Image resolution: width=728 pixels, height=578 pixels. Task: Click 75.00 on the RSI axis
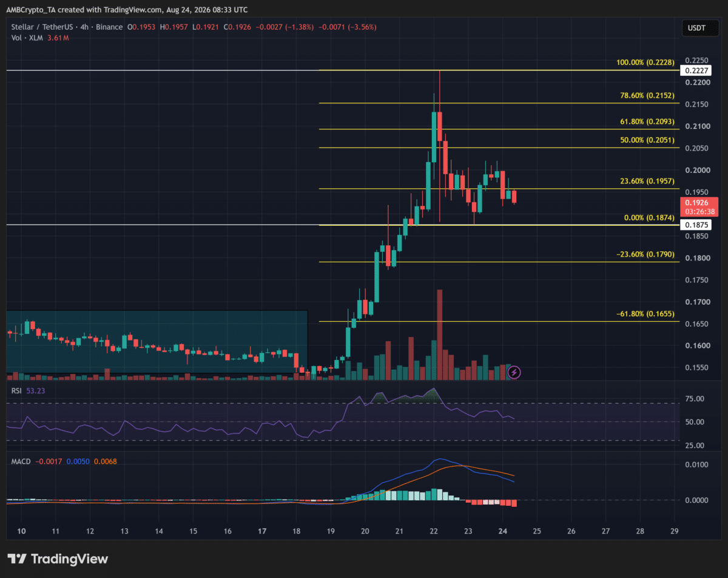[x=695, y=399]
